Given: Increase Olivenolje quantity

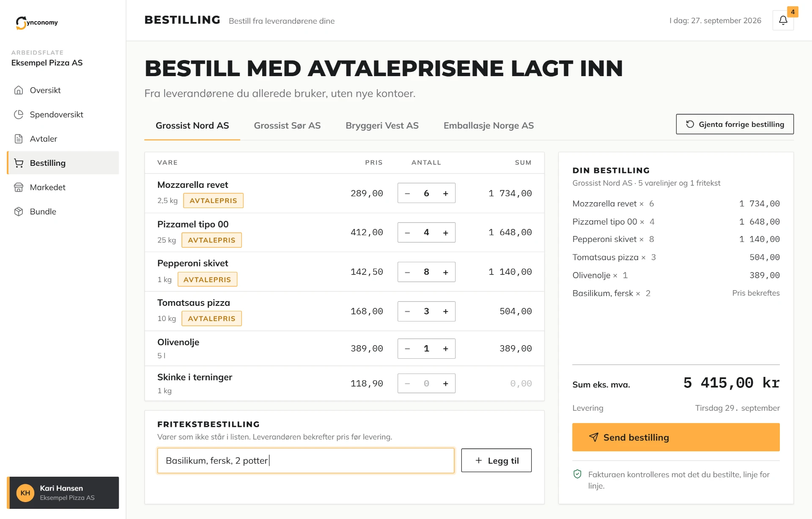Looking at the screenshot, I should (x=445, y=349).
